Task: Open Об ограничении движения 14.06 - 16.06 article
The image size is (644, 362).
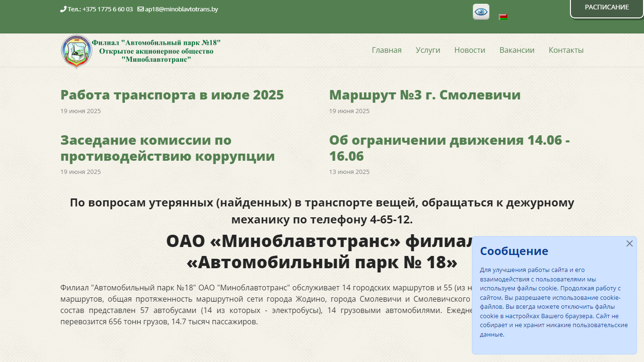Action: point(449,148)
